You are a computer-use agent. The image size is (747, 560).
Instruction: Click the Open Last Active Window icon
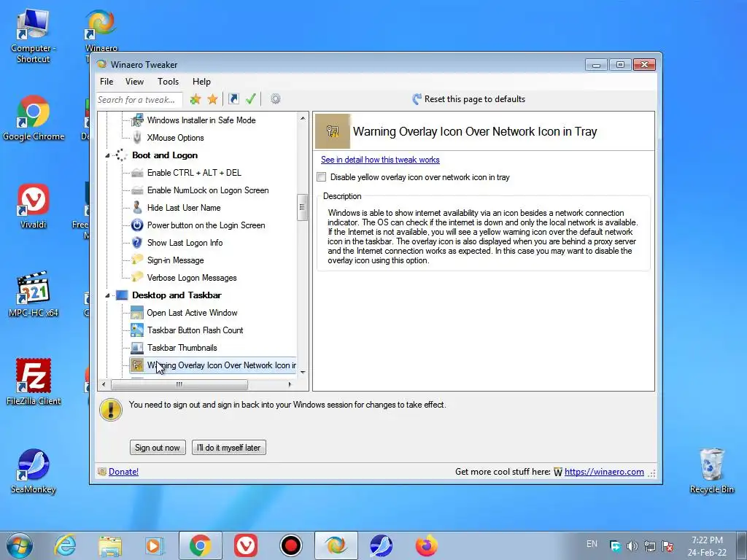tap(137, 313)
